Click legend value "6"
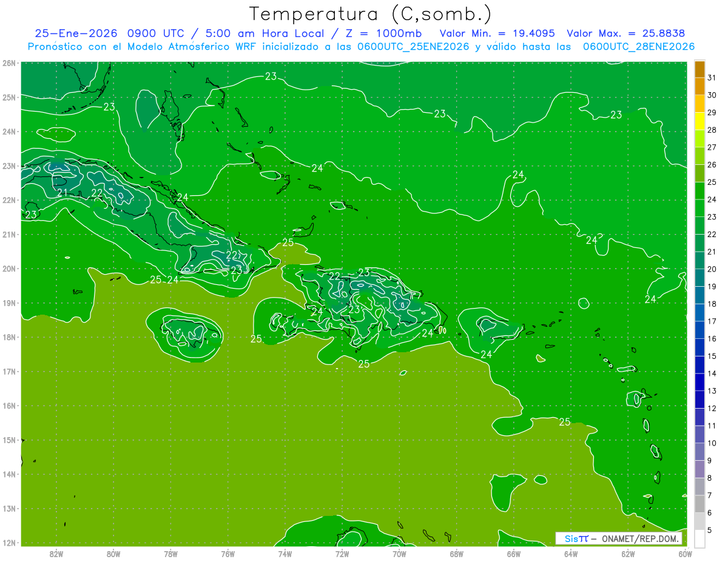This screenshot has width=728, height=562. 710,513
